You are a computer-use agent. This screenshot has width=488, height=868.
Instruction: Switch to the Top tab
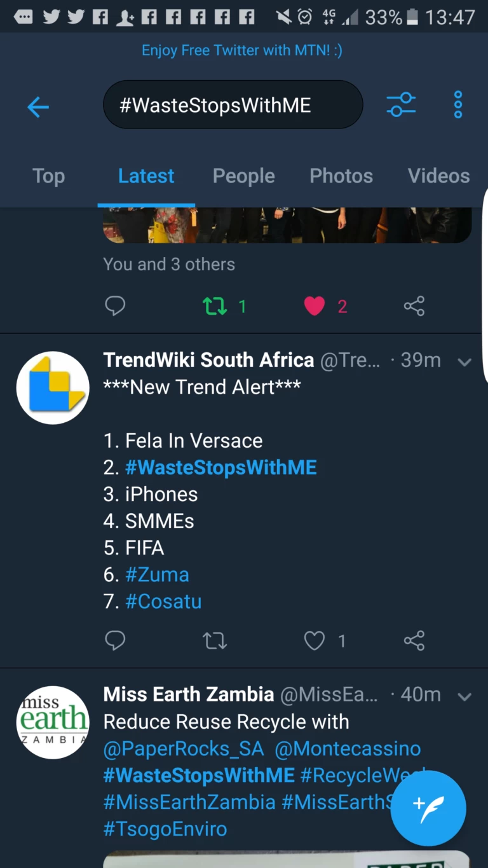48,176
